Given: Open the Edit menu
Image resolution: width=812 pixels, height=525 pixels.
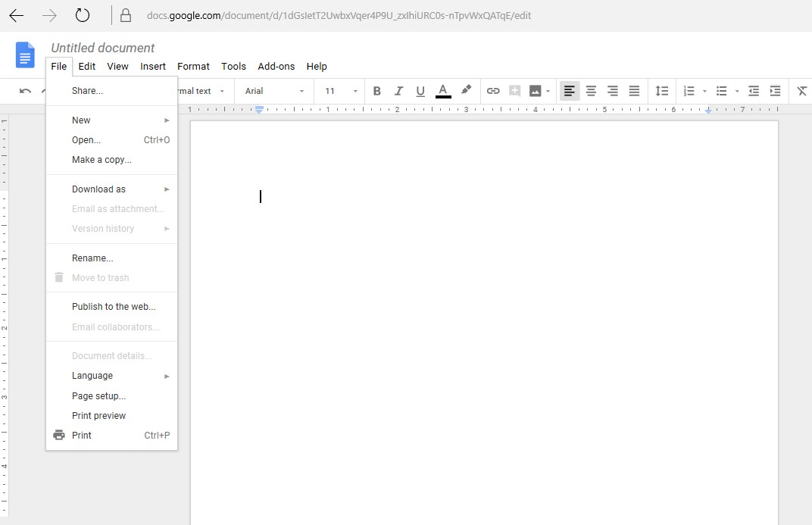Looking at the screenshot, I should 87,66.
